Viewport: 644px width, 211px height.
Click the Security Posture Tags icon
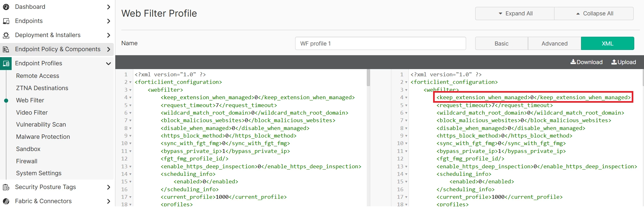(x=6, y=187)
